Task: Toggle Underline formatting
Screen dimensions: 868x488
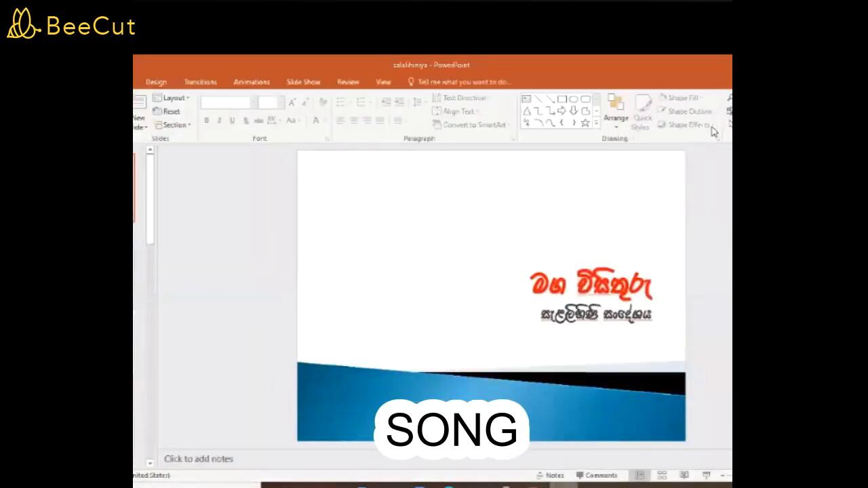Action: pyautogui.click(x=232, y=121)
